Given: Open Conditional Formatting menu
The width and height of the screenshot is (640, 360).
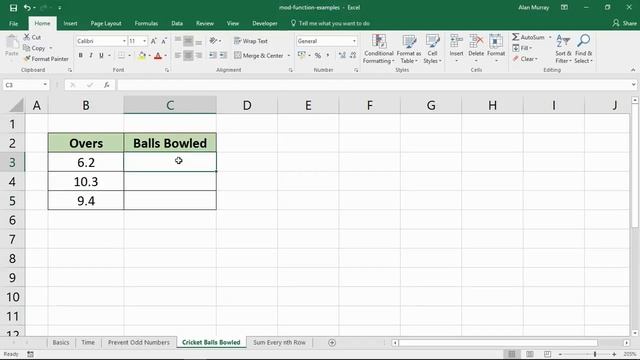Looking at the screenshot, I should pyautogui.click(x=379, y=49).
